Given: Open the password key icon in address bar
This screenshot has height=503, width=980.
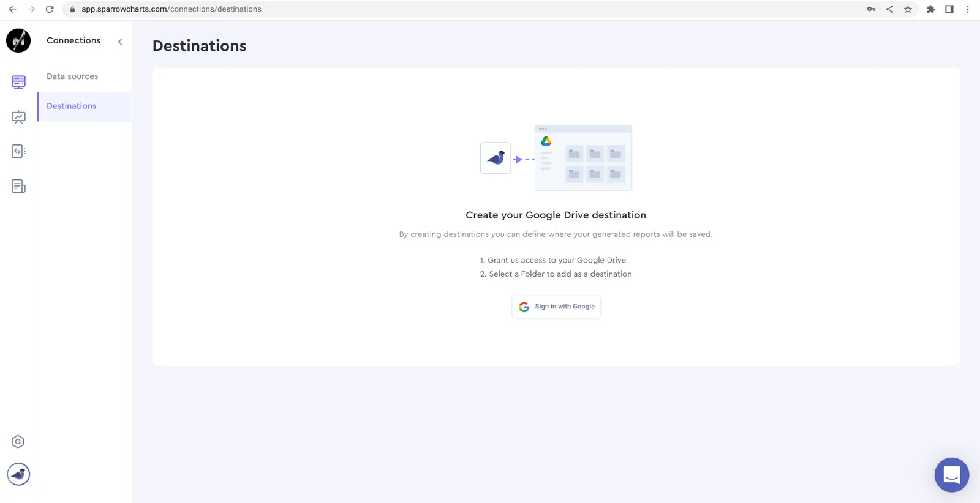Looking at the screenshot, I should 871,9.
